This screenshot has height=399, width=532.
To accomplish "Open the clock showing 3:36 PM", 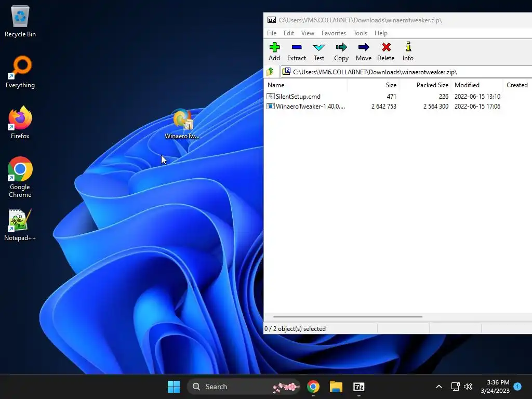I will (x=495, y=387).
